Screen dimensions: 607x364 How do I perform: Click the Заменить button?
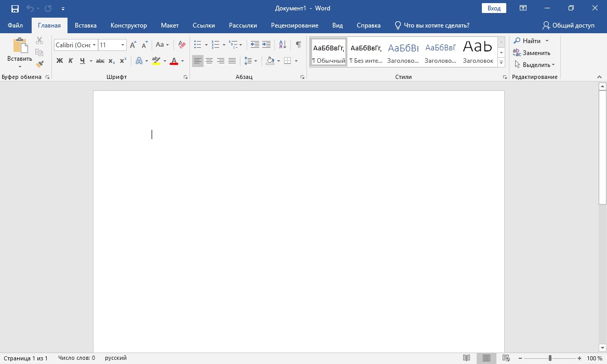click(x=532, y=52)
